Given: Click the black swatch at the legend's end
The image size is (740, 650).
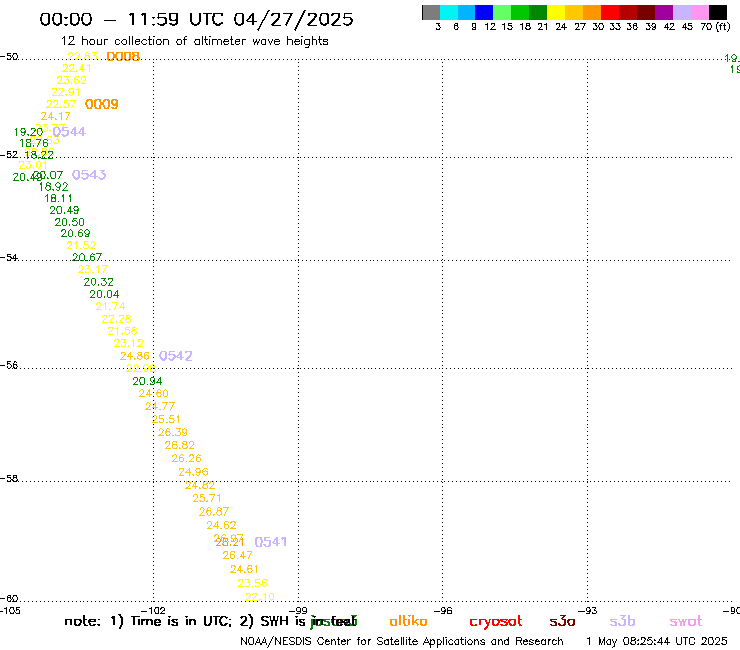Looking at the screenshot, I should point(717,12).
